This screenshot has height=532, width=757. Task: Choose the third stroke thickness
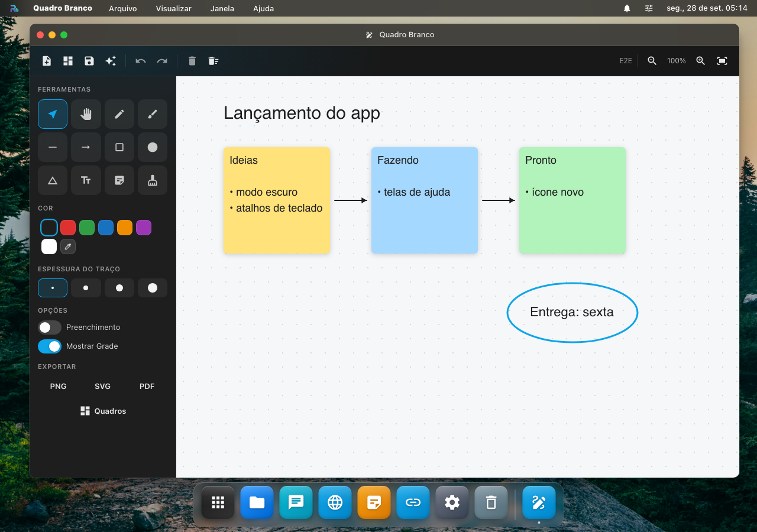pos(119,288)
